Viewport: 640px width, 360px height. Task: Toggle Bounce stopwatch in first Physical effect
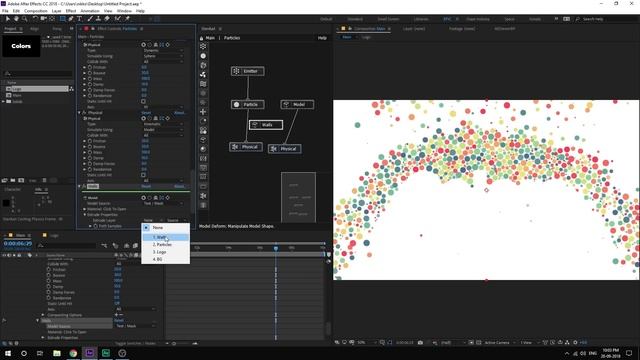[90, 73]
